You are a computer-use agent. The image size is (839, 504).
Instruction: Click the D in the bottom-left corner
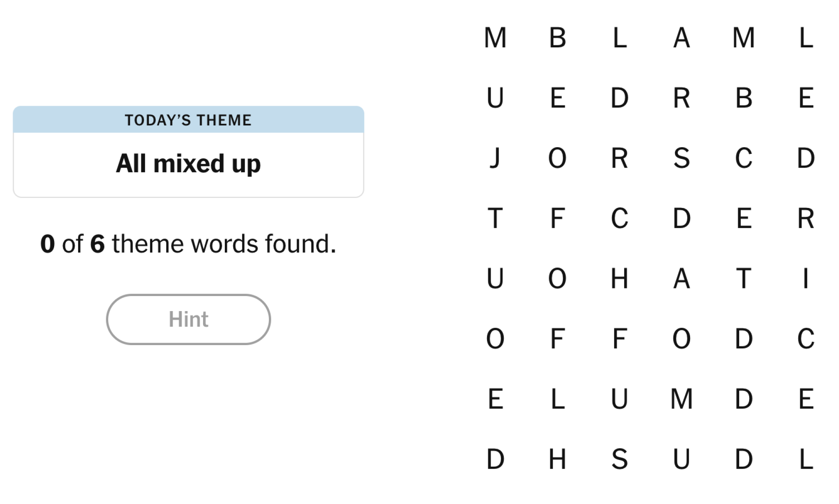coord(495,460)
